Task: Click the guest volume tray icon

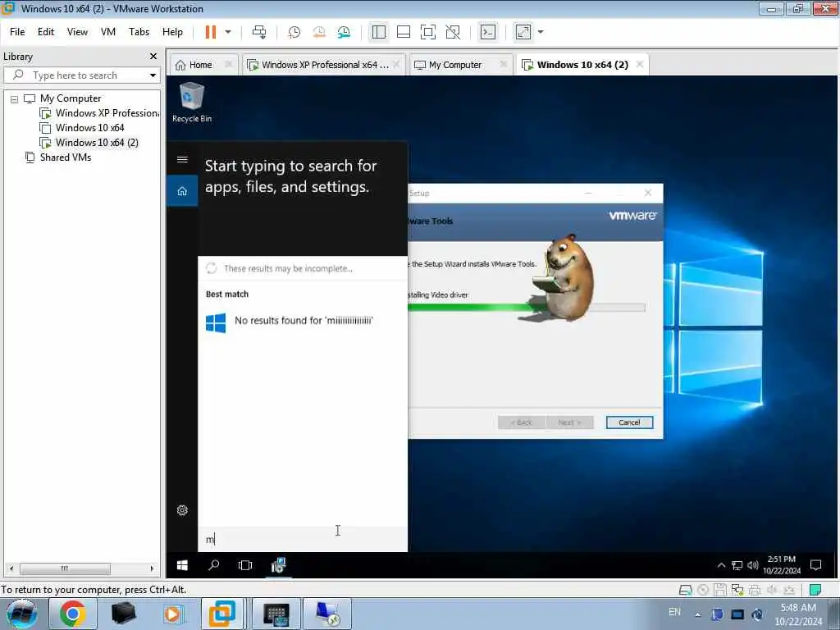Action: click(753, 565)
